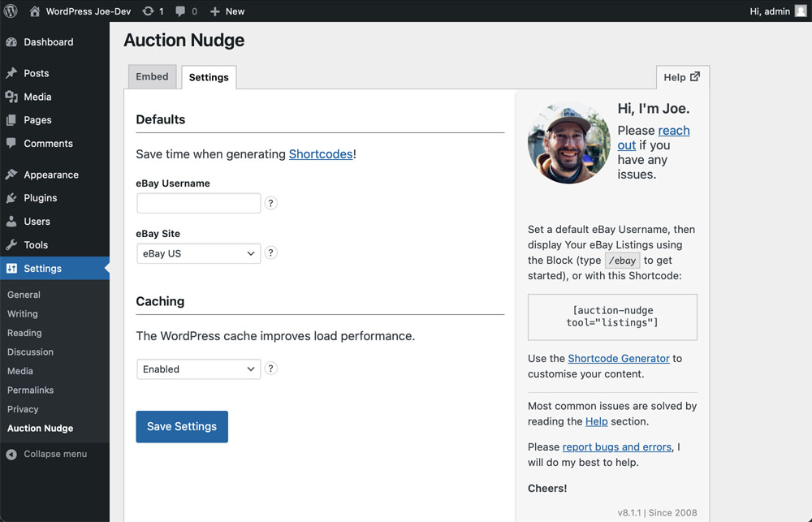Viewport: 812px width, 522px height.
Task: Open the Pages menu label
Action: pos(38,120)
